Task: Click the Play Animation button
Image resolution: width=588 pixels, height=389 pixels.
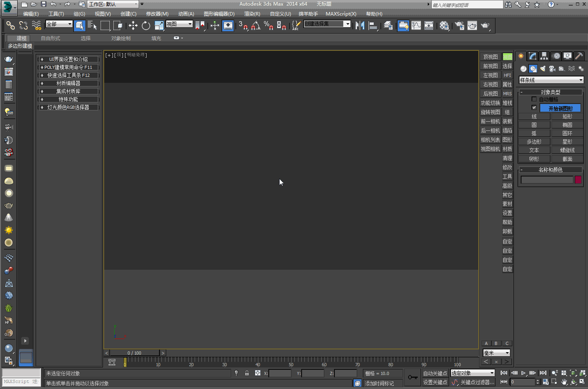Action: (x=524, y=373)
